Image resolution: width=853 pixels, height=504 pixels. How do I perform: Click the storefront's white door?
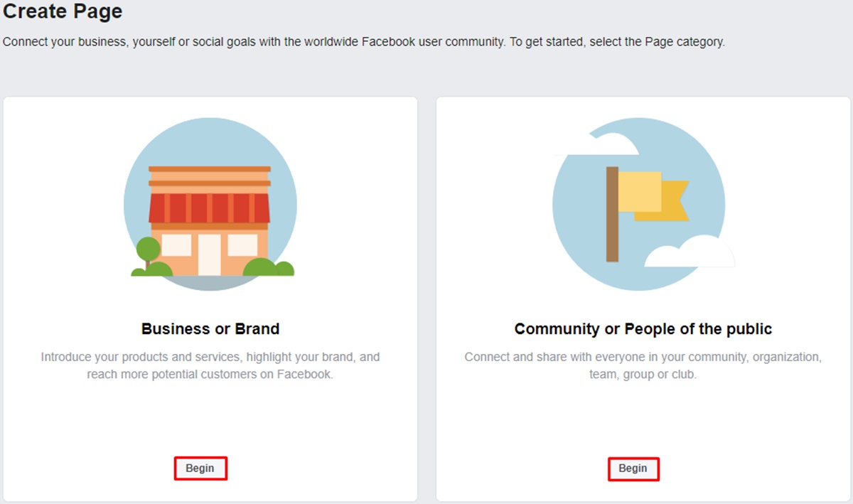(x=210, y=254)
